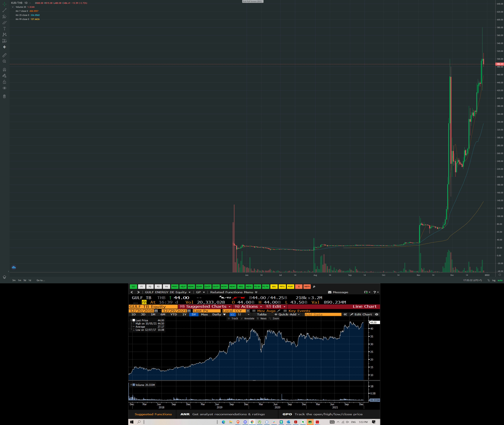Click the wrench settings icon in Bloomberg toolbar
The image size is (504, 425).
(314, 286)
